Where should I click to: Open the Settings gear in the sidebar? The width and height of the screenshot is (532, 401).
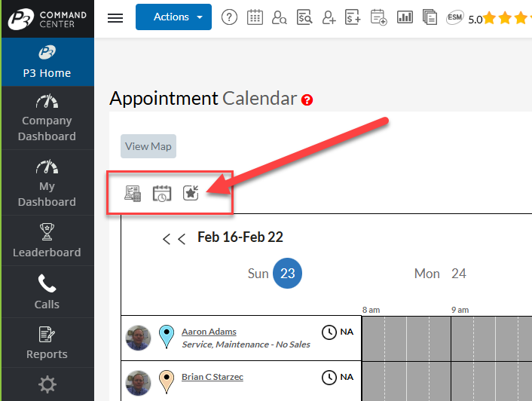(x=47, y=385)
